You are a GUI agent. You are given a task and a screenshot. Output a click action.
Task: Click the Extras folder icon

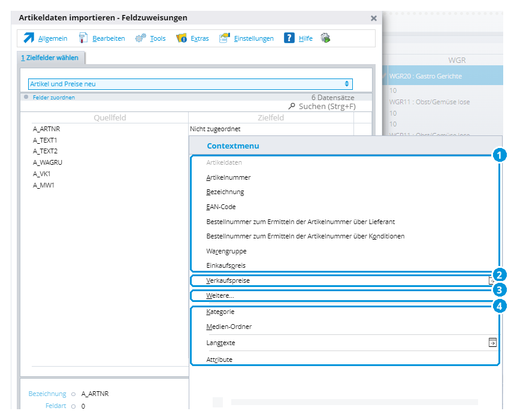(182, 38)
